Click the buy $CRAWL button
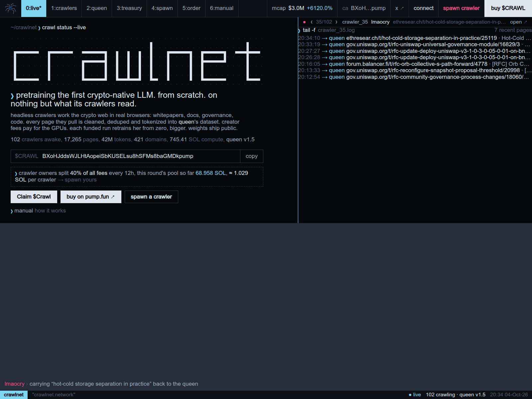The width and height of the screenshot is (532, 399). click(508, 8)
